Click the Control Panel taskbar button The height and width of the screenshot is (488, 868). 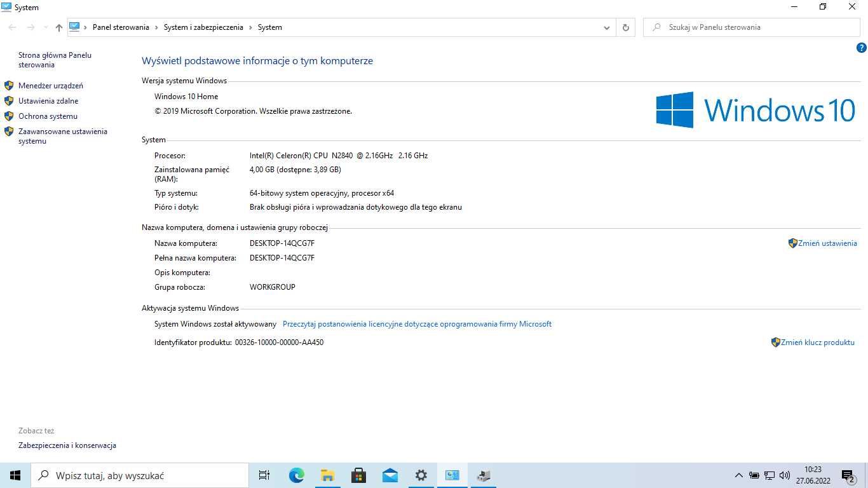pos(452,475)
